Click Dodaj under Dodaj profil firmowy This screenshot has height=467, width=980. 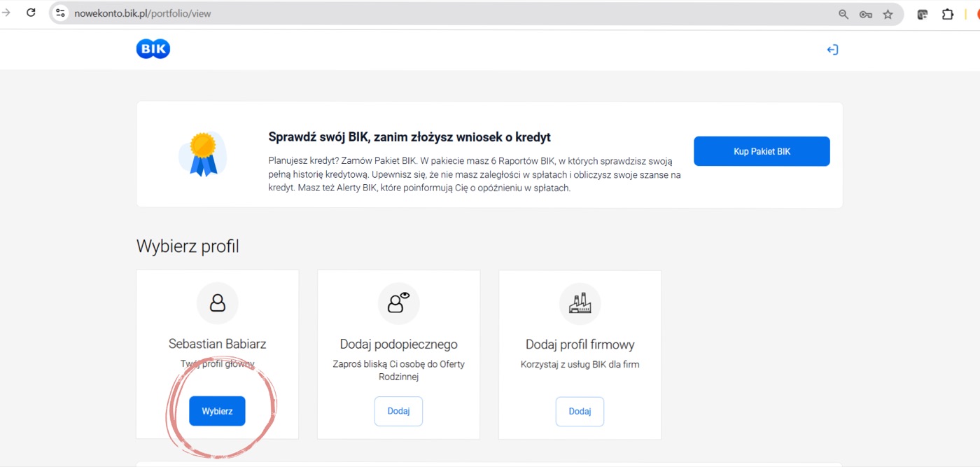(580, 411)
